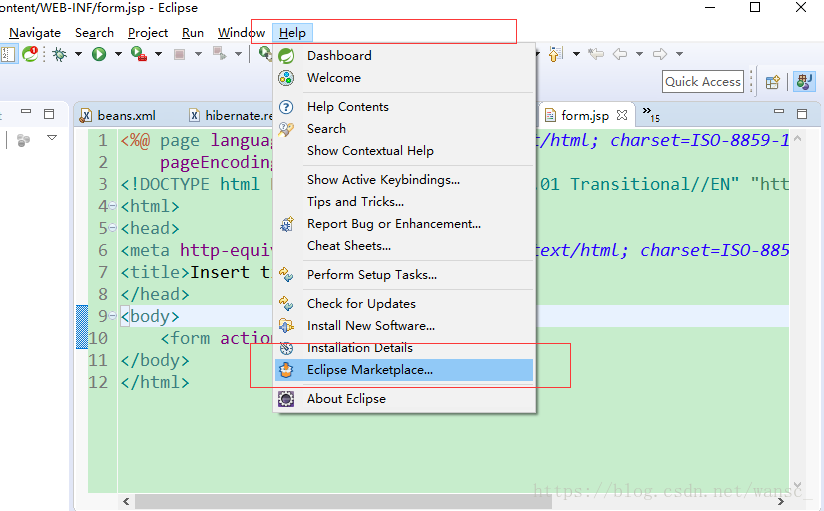Choose Report Bug or Enhancement
The height and width of the screenshot is (511, 824).
pos(404,224)
